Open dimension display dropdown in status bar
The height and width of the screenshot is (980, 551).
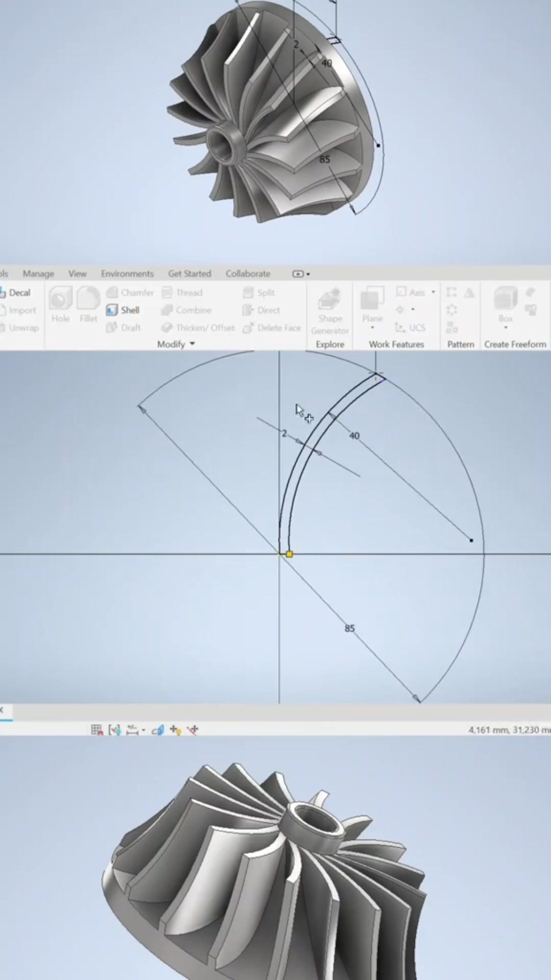(143, 730)
